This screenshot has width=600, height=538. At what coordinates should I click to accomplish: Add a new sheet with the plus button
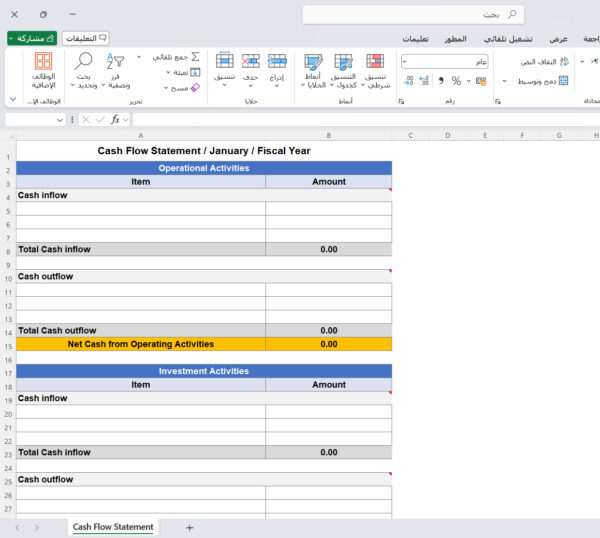click(189, 527)
